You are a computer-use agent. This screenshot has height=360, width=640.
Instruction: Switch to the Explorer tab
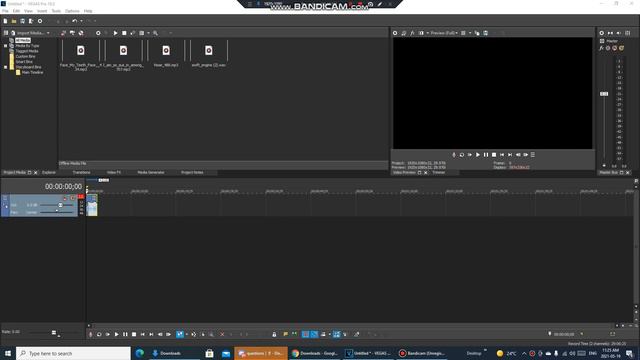[49, 173]
